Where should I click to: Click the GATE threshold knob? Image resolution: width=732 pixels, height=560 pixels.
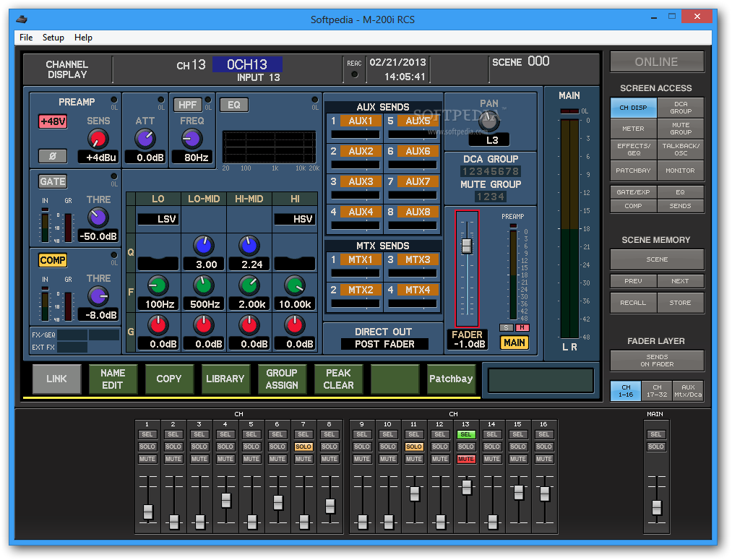(98, 217)
